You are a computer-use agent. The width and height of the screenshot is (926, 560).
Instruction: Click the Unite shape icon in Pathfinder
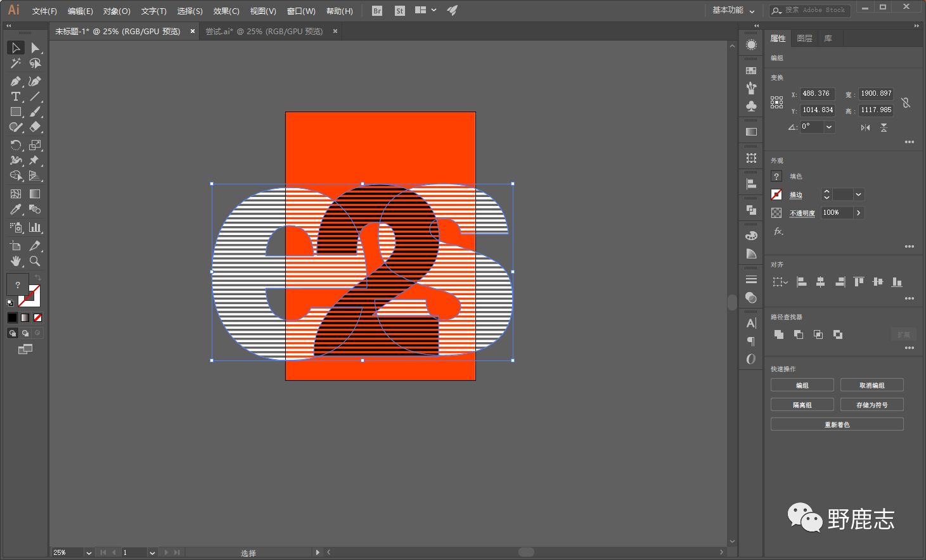779,334
